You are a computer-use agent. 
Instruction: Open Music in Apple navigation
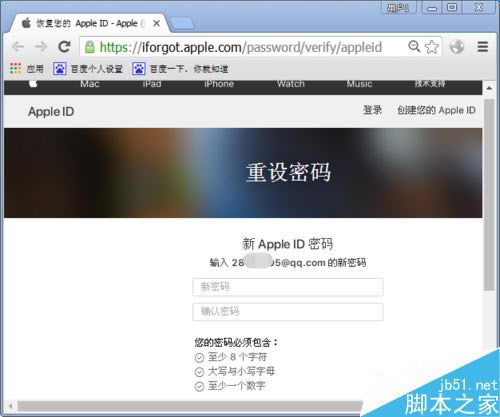click(359, 84)
